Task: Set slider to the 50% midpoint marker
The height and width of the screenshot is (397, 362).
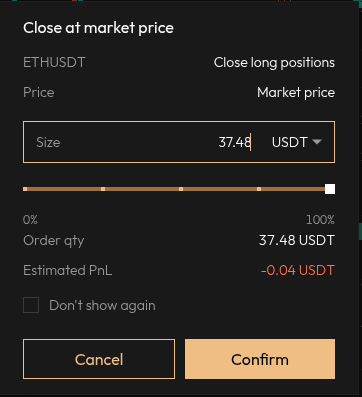Action: click(x=181, y=189)
